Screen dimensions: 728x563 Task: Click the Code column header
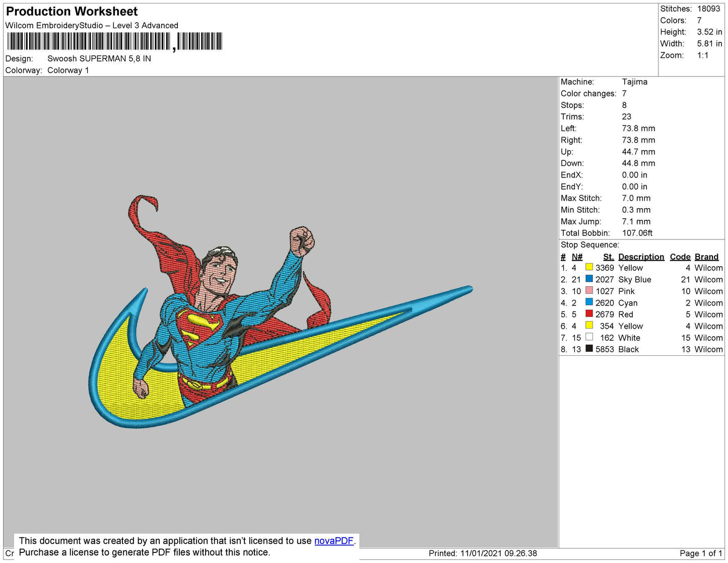click(680, 257)
